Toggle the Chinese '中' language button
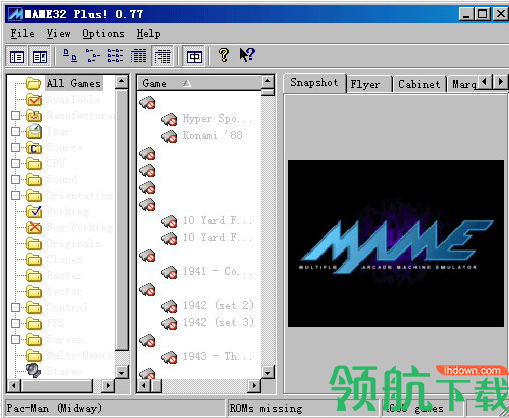This screenshot has width=509, height=418. click(194, 56)
